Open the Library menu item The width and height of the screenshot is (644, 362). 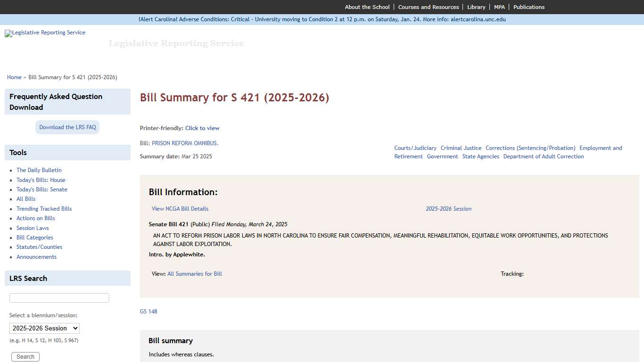[476, 7]
